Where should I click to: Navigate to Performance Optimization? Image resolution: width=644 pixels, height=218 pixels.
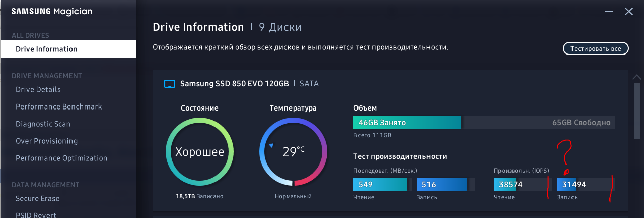[x=61, y=158]
